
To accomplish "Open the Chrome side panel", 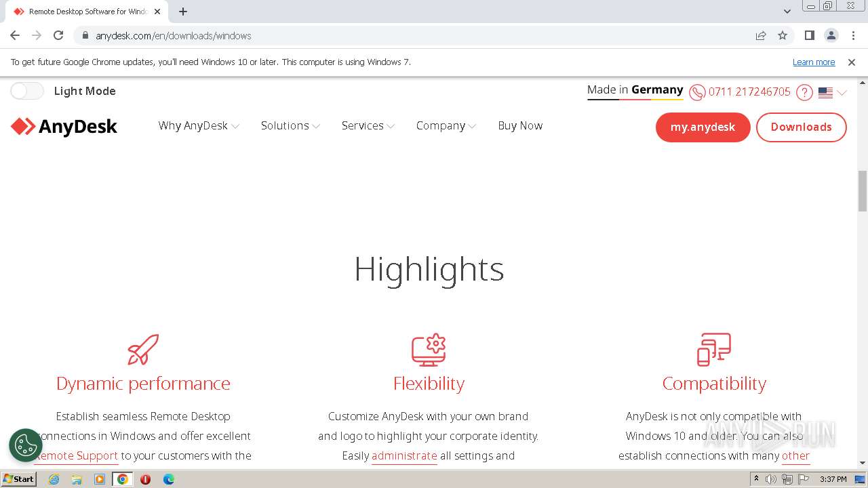I will tap(810, 35).
